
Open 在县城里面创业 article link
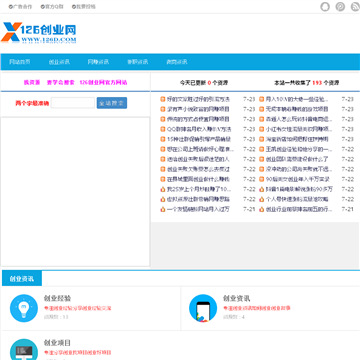198,179
